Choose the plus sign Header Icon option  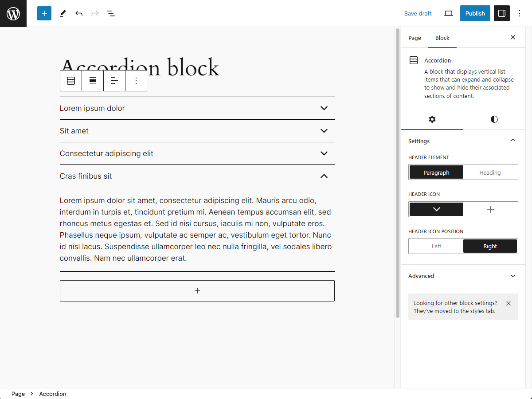(490, 209)
